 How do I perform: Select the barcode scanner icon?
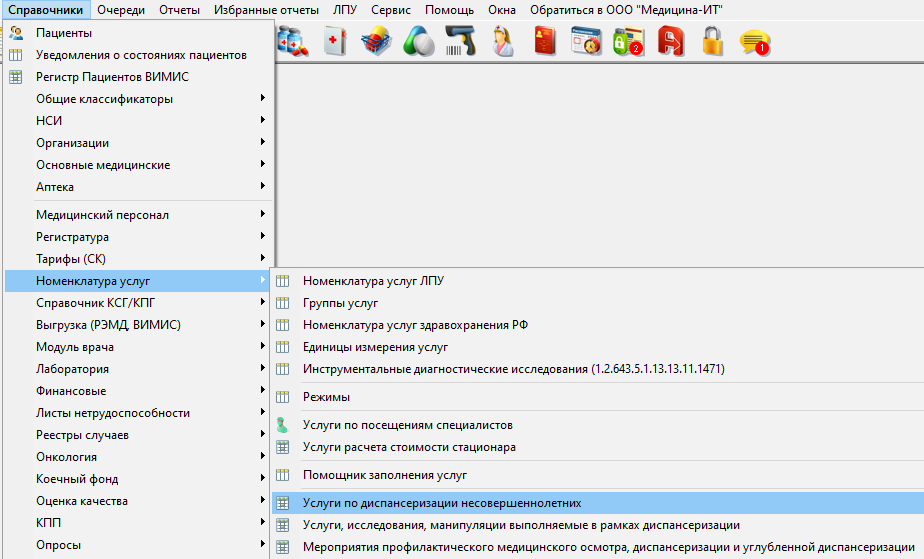[x=460, y=41]
